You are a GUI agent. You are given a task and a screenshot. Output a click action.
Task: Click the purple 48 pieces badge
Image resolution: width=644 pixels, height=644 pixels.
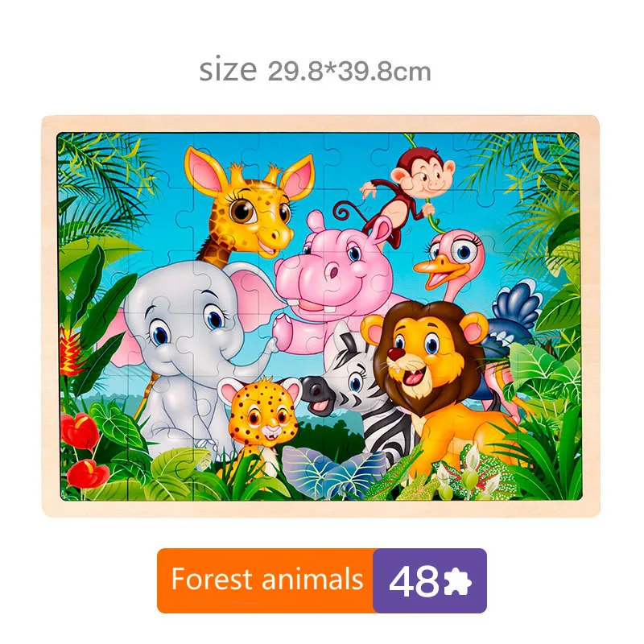[x=430, y=580]
